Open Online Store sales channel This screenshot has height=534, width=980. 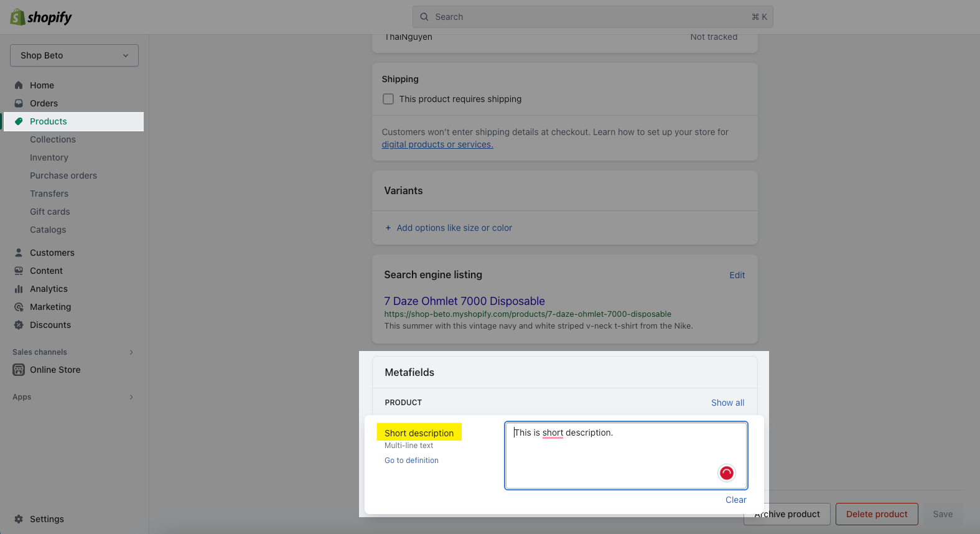55,370
